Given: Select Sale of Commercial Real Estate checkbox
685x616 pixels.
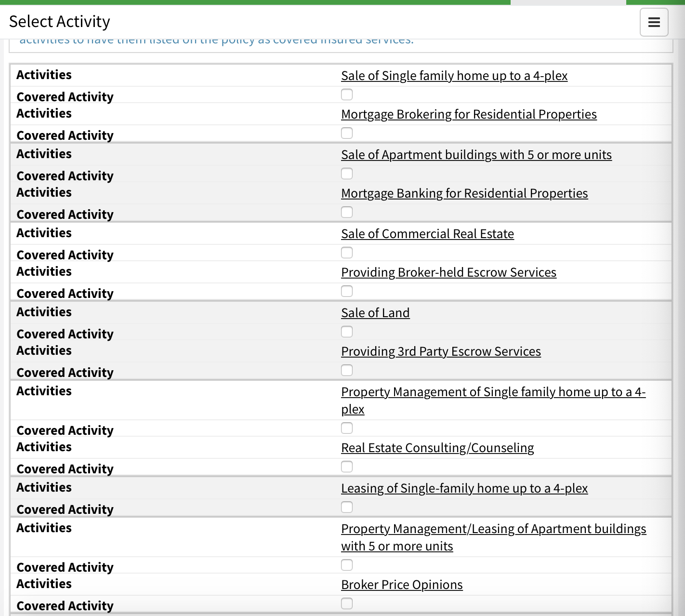Looking at the screenshot, I should [347, 253].
